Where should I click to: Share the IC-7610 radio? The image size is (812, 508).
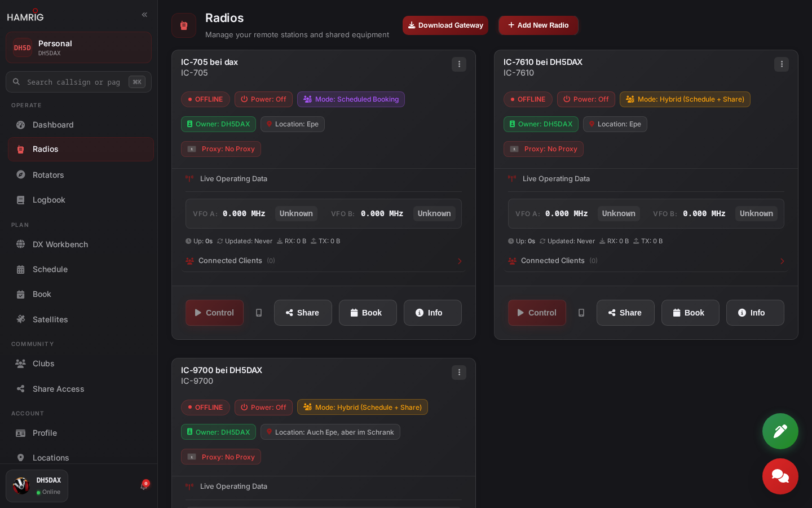point(625,313)
